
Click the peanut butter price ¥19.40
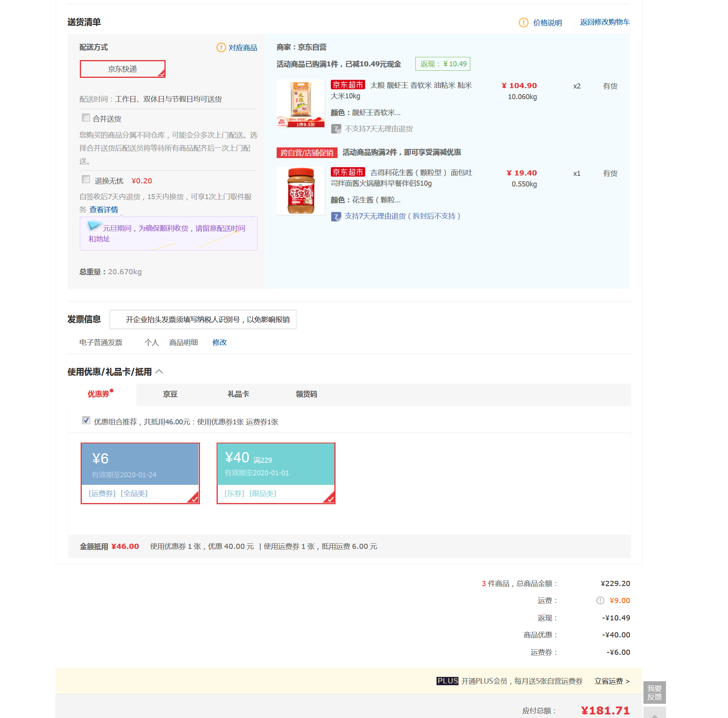pyautogui.click(x=522, y=173)
